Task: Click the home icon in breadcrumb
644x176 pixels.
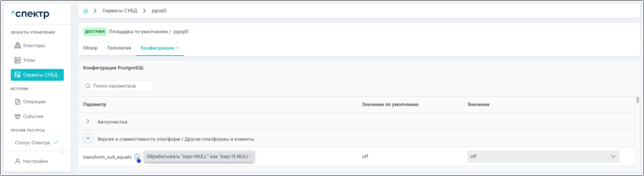Action: coord(86,11)
